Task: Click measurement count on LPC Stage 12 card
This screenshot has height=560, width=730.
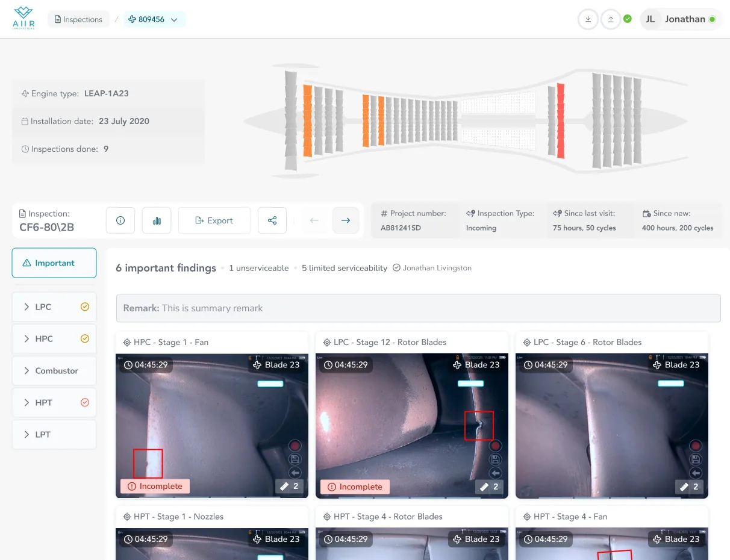Action: pos(489,487)
